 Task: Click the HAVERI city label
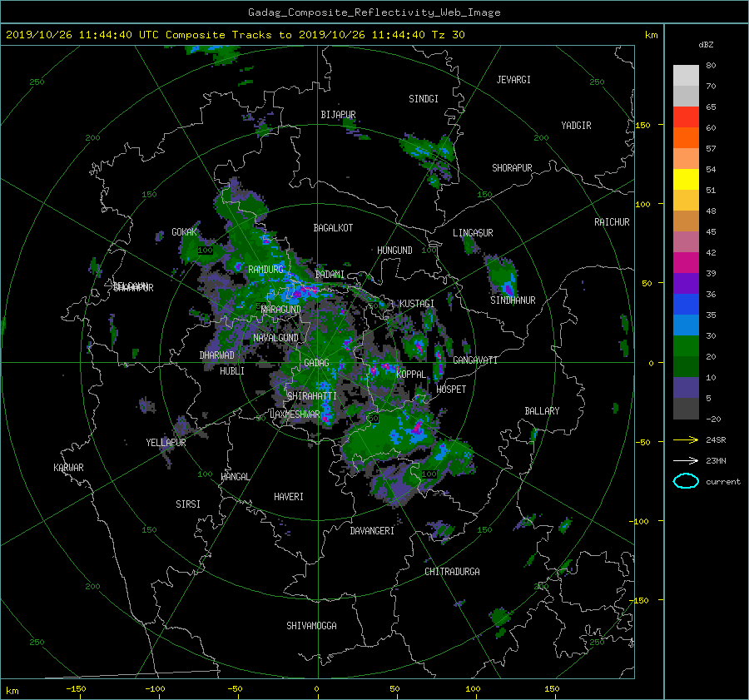point(289,497)
